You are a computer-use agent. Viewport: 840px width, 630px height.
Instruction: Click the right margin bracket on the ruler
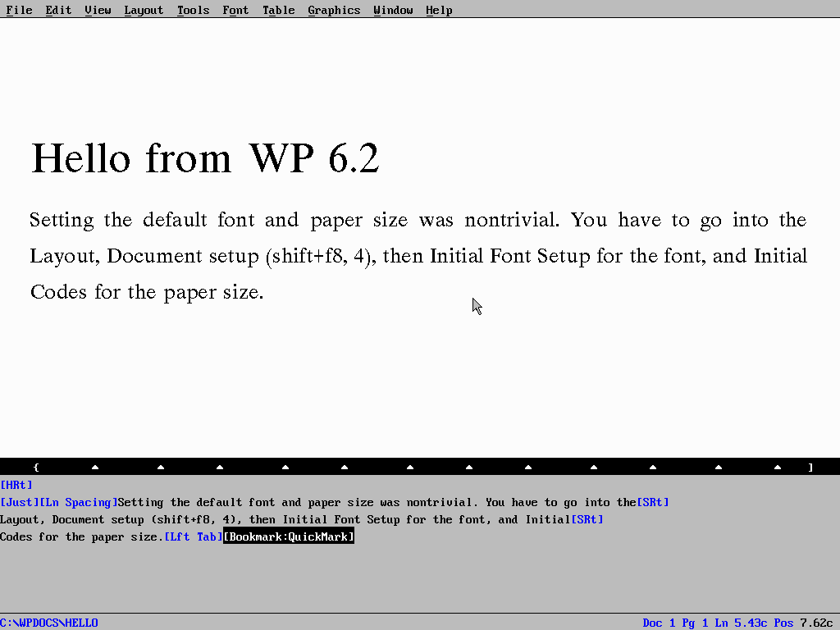810,466
